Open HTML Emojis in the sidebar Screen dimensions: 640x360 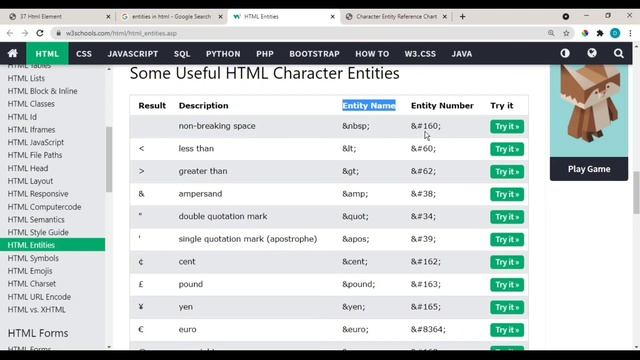point(30,271)
